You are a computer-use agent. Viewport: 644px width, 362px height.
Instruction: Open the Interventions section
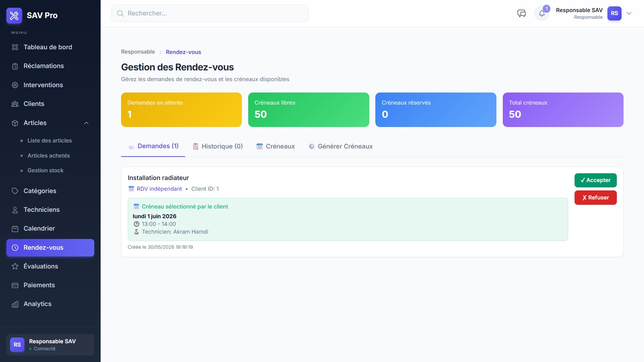tap(50, 85)
